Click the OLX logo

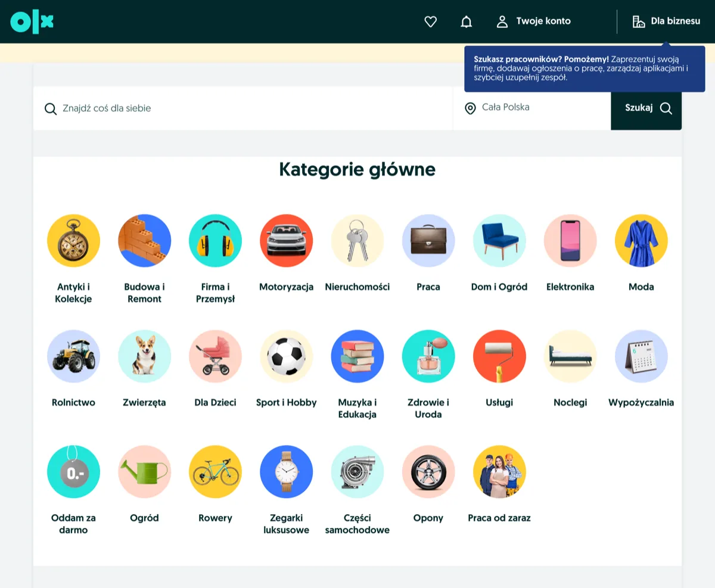[x=32, y=21]
